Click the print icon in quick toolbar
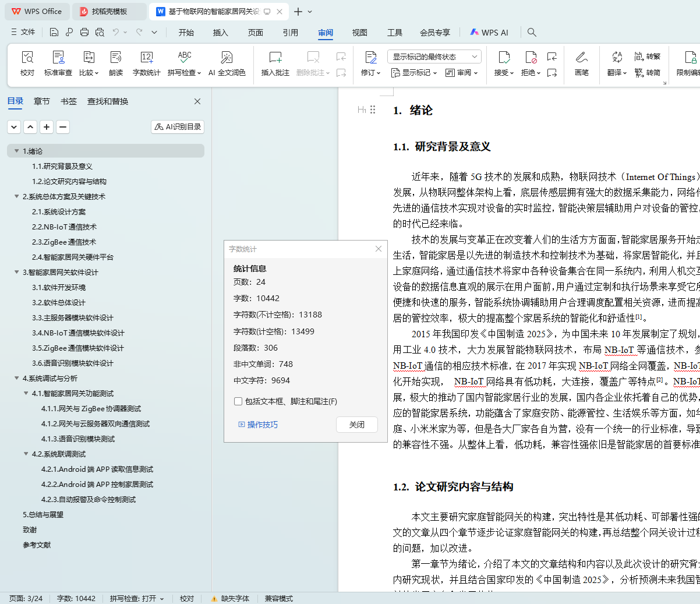The image size is (700, 604). (84, 33)
